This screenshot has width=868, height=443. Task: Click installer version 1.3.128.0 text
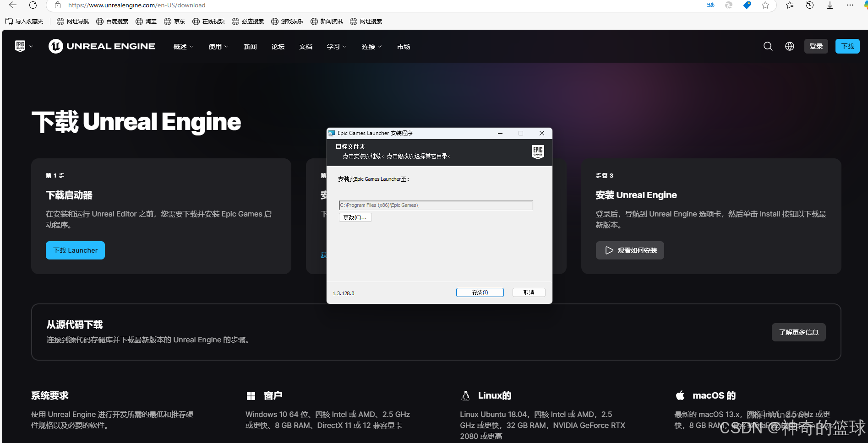pyautogui.click(x=344, y=293)
